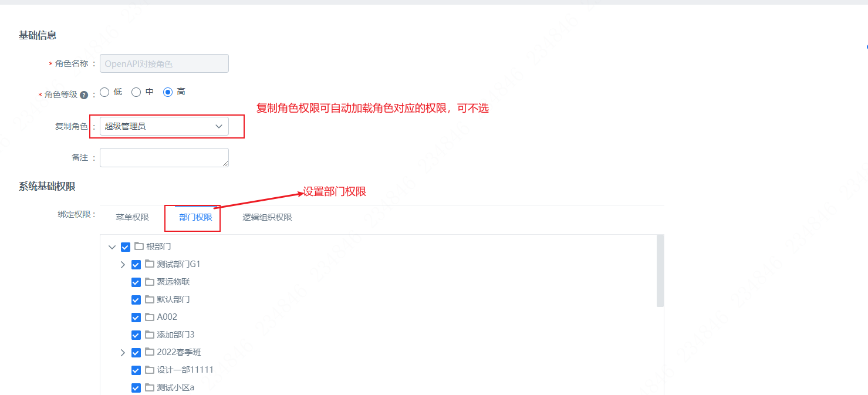The width and height of the screenshot is (868, 395).
Task: Click the folder icon next to A002
Action: [x=150, y=317]
